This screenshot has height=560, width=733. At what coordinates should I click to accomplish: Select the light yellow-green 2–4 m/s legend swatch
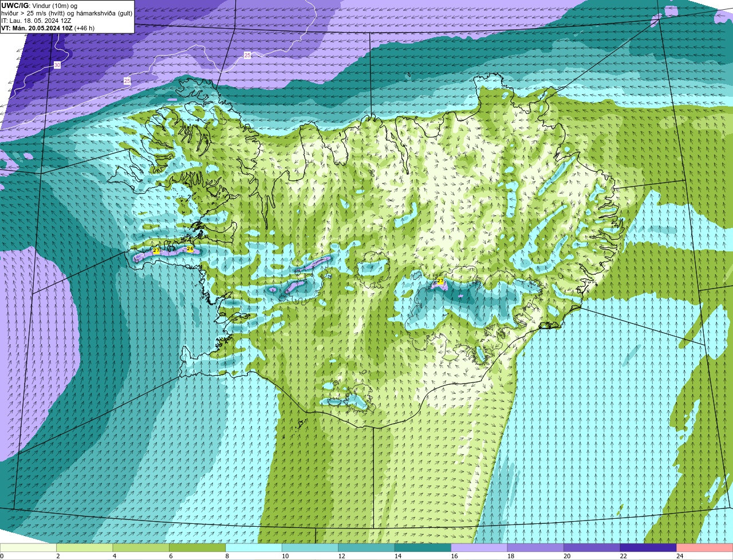[x=85, y=547]
